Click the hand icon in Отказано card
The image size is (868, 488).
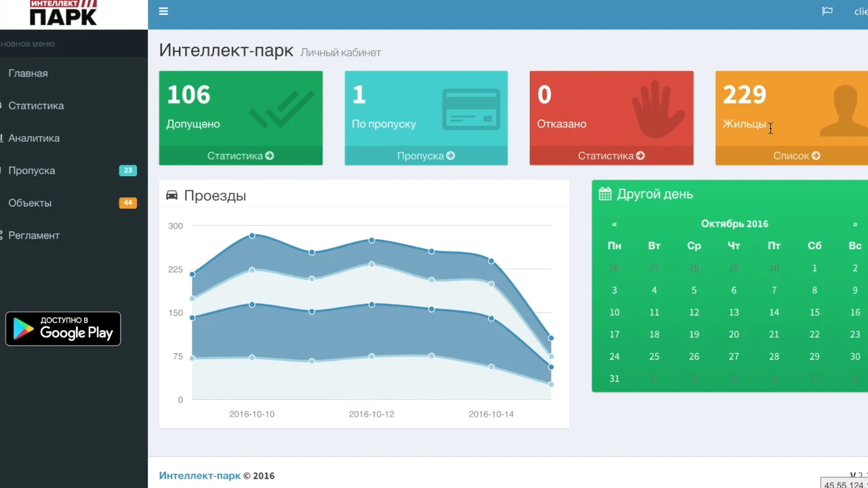coord(658,109)
